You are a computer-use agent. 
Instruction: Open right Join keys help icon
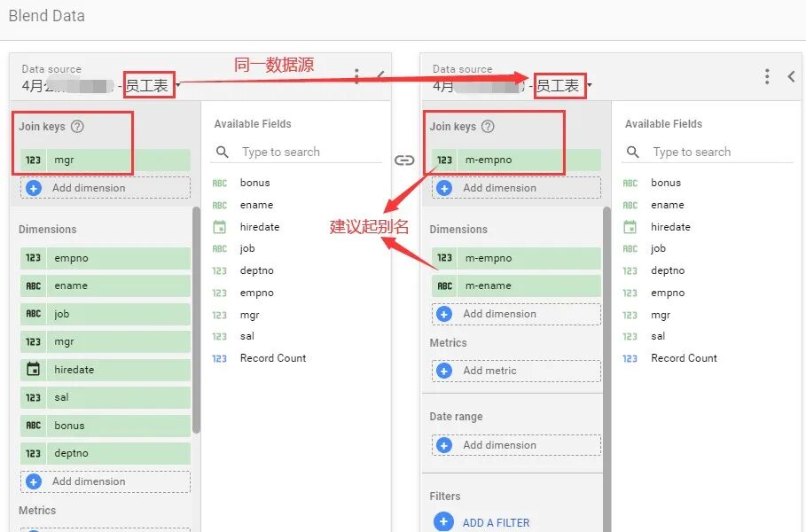tap(488, 127)
